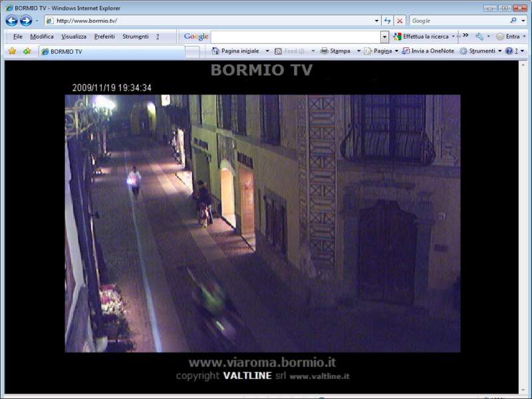Click www.viaroma.bormio.it link
Viewport: 532px width, 399px height.
[262, 362]
